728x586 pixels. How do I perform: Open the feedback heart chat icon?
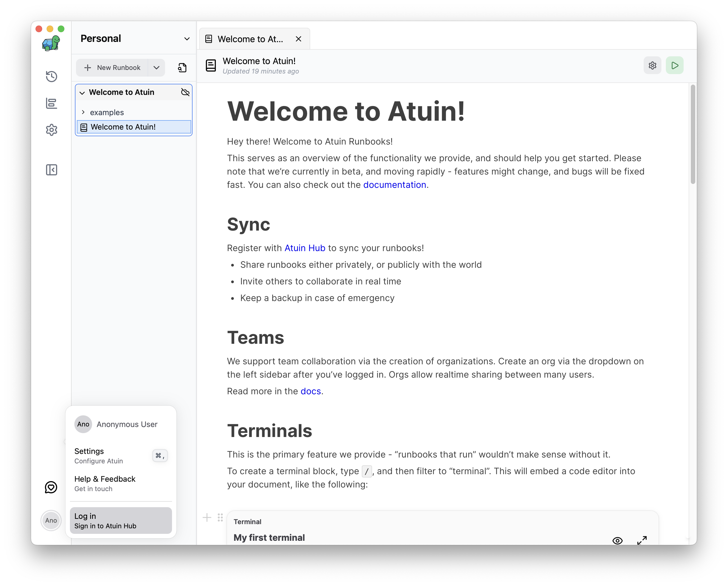coord(51,487)
